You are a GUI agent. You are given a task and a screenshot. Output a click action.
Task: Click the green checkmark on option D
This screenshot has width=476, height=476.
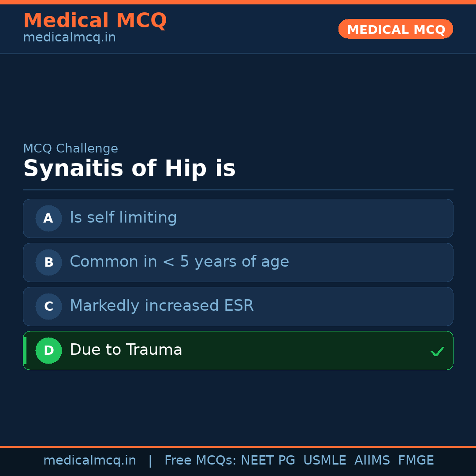pos(437,351)
